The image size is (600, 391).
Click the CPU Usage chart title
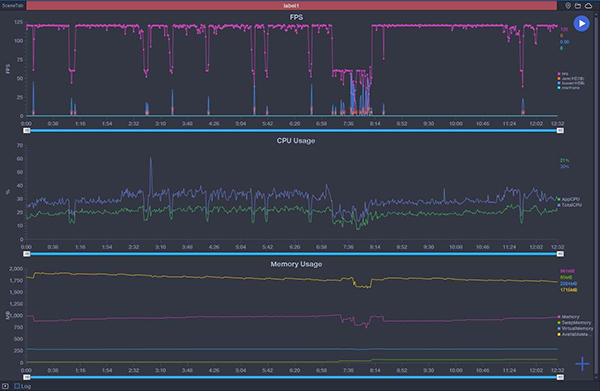(296, 140)
